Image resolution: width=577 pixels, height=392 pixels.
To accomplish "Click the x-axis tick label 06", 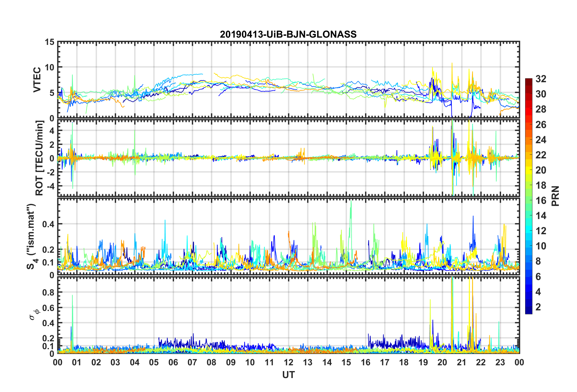I will (173, 362).
